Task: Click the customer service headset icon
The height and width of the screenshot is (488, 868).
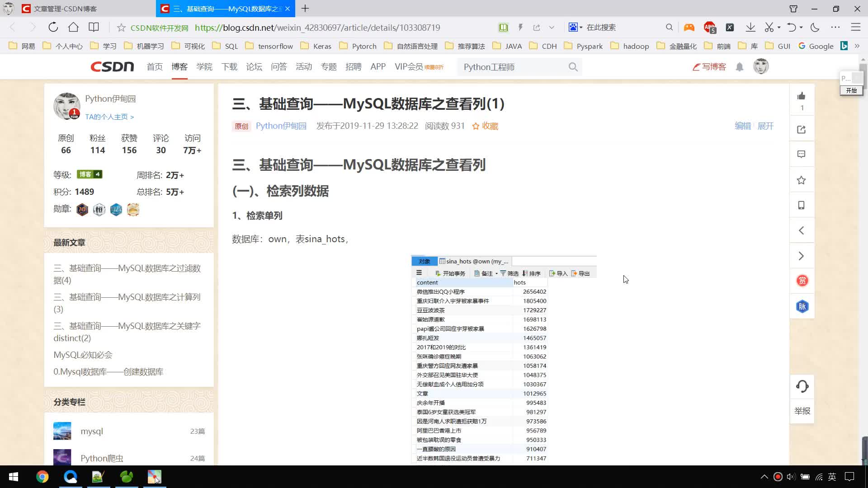Action: [802, 386]
